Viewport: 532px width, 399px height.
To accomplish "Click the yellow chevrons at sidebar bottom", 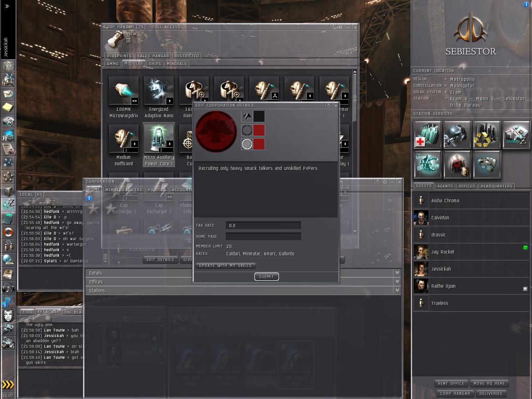I will tap(8, 384).
